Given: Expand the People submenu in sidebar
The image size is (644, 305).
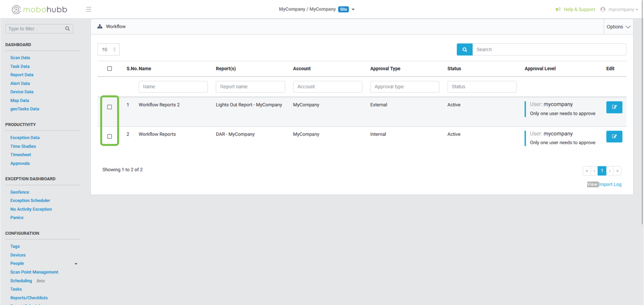Looking at the screenshot, I should pyautogui.click(x=76, y=264).
